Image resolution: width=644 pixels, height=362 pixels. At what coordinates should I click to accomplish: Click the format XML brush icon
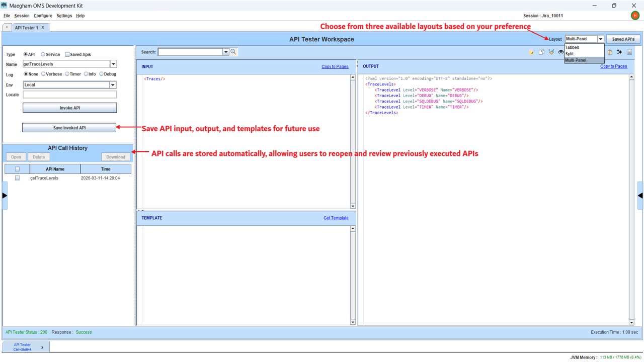551,52
